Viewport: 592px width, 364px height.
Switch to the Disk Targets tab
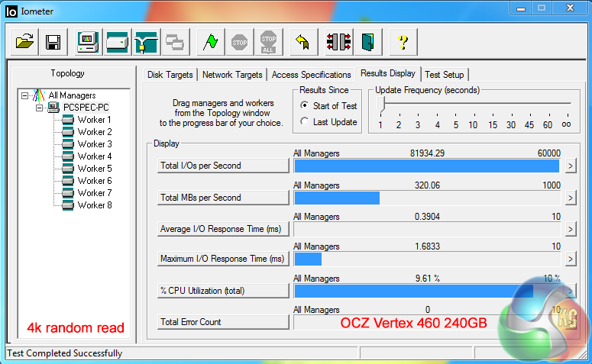[x=170, y=75]
